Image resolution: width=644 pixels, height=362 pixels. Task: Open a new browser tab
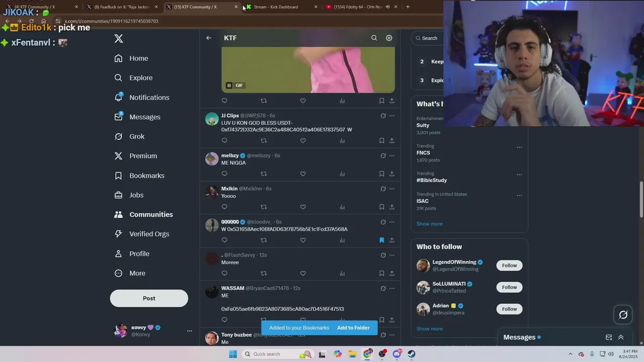click(x=408, y=7)
